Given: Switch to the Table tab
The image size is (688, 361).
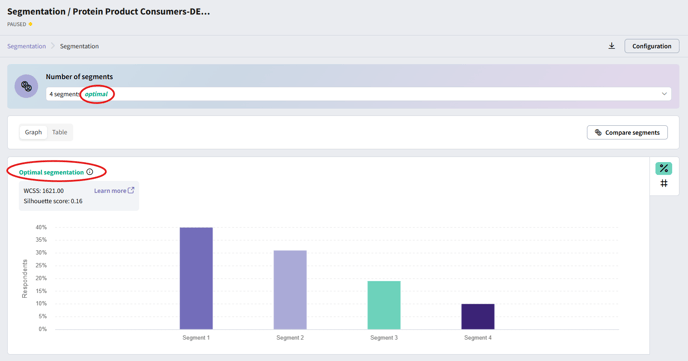Looking at the screenshot, I should [60, 132].
